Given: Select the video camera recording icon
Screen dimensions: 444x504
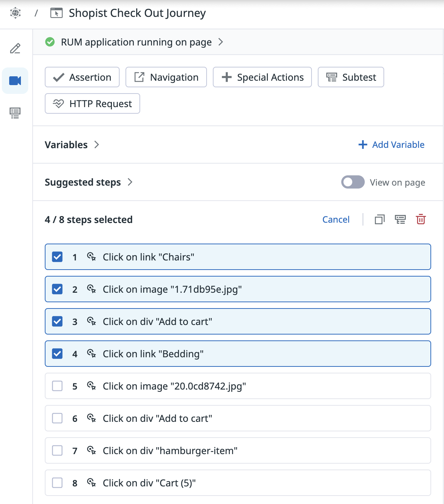Looking at the screenshot, I should [x=15, y=81].
